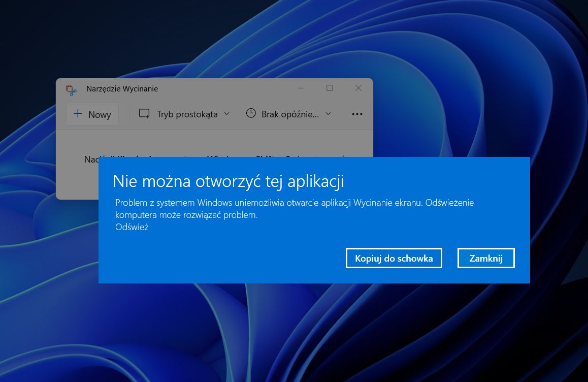
Task: Click the Zamknij button in the error dialog
Action: pyautogui.click(x=485, y=258)
